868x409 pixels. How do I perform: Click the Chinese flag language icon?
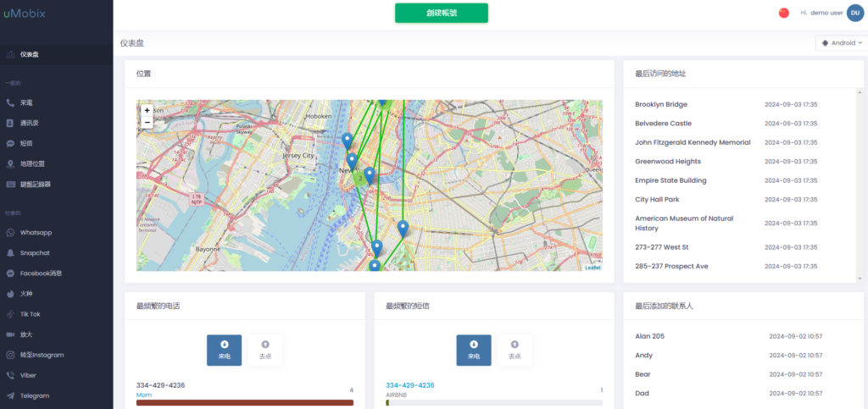point(784,13)
